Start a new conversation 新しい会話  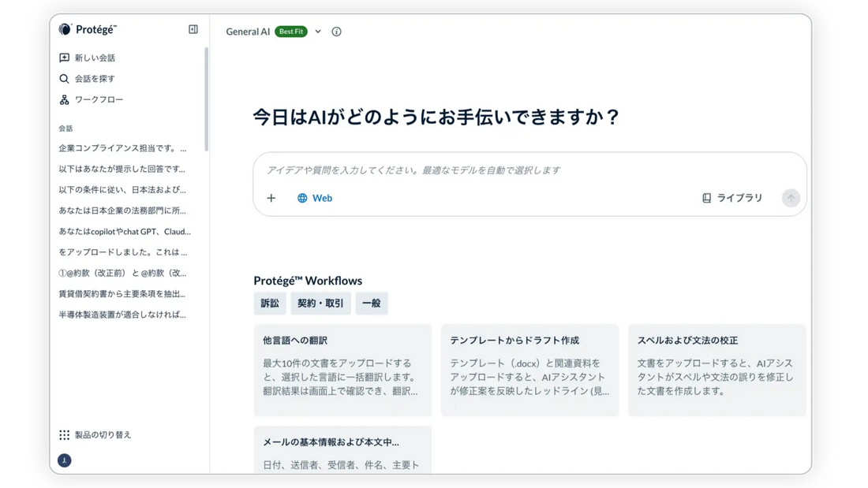click(x=88, y=58)
